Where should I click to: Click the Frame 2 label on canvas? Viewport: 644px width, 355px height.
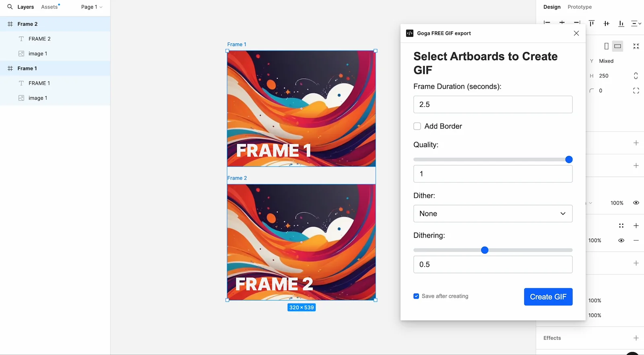(237, 178)
